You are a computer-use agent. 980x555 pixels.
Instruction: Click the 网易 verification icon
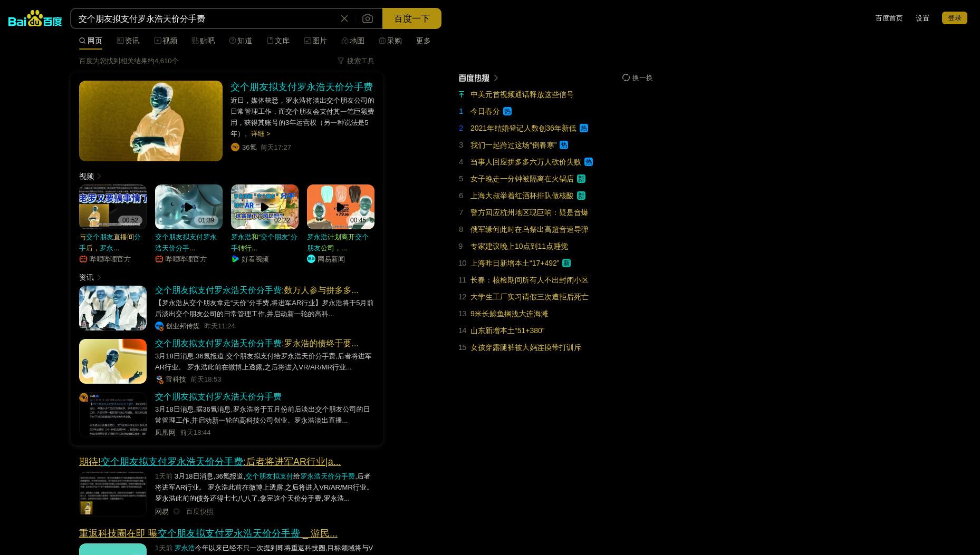pyautogui.click(x=177, y=511)
